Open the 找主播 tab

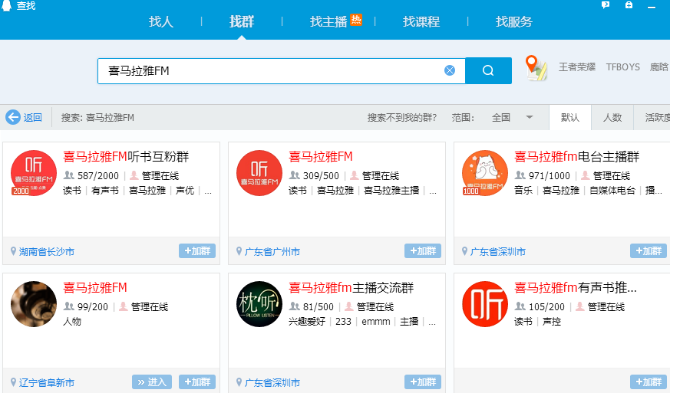[x=328, y=22]
